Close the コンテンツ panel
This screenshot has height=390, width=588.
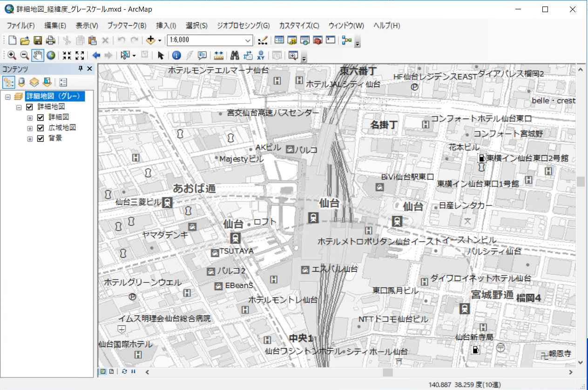click(90, 69)
